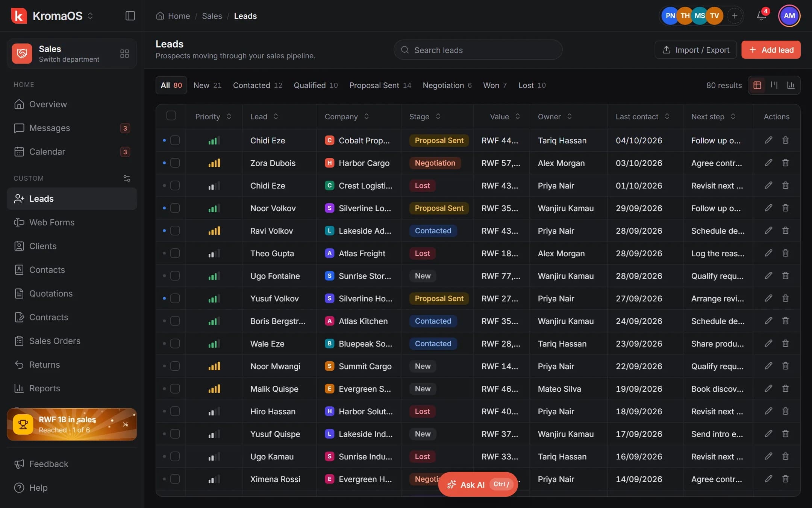Filter leads by Won tab
Screen dimensions: 812x508
pos(495,85)
